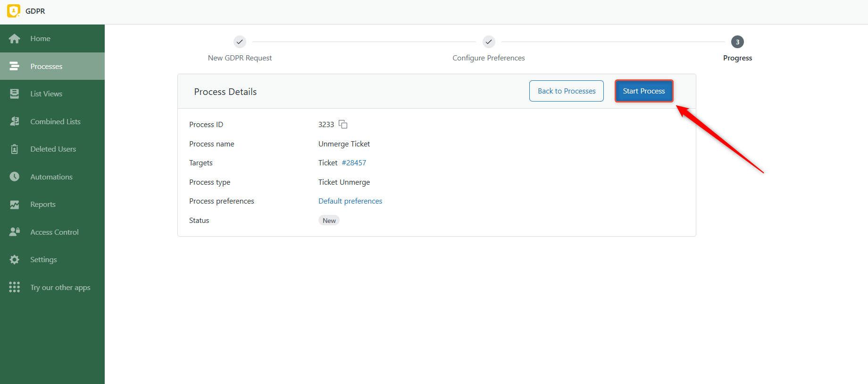The image size is (868, 384).
Task: Click Back to Processes button
Action: click(566, 91)
